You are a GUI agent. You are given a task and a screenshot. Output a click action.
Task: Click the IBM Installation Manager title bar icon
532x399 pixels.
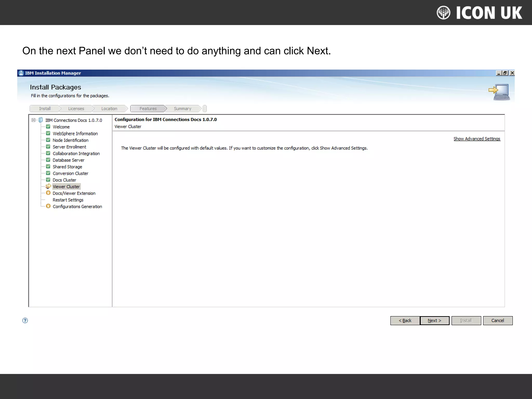(x=21, y=73)
